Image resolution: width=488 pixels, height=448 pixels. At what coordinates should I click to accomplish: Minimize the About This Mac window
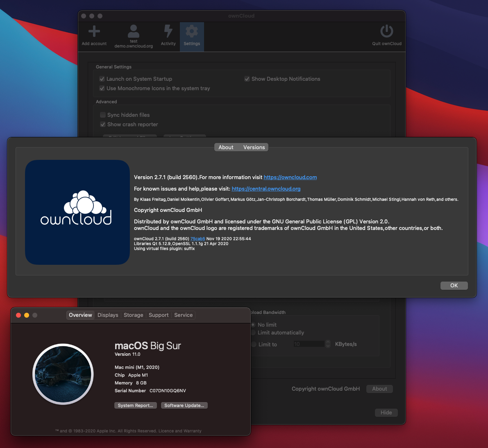click(x=27, y=315)
